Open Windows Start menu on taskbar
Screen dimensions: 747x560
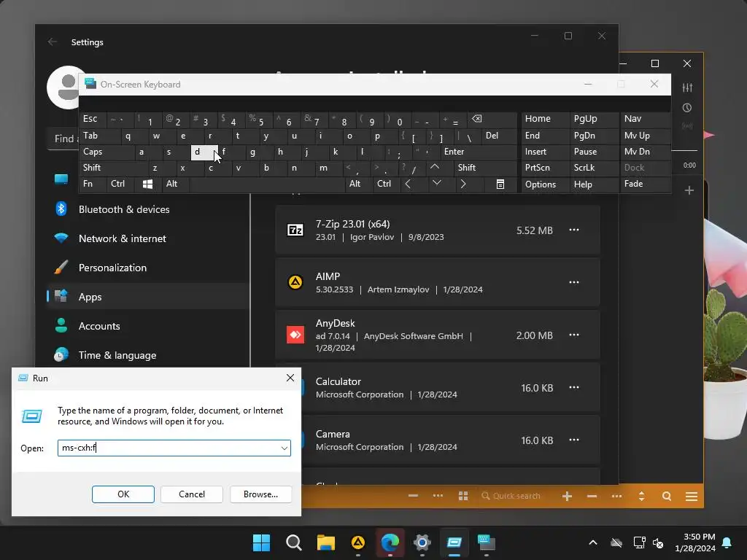pyautogui.click(x=261, y=542)
